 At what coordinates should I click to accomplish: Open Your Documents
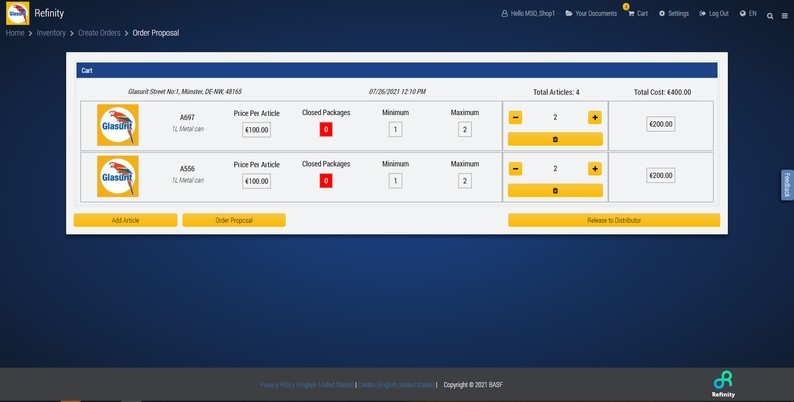591,14
